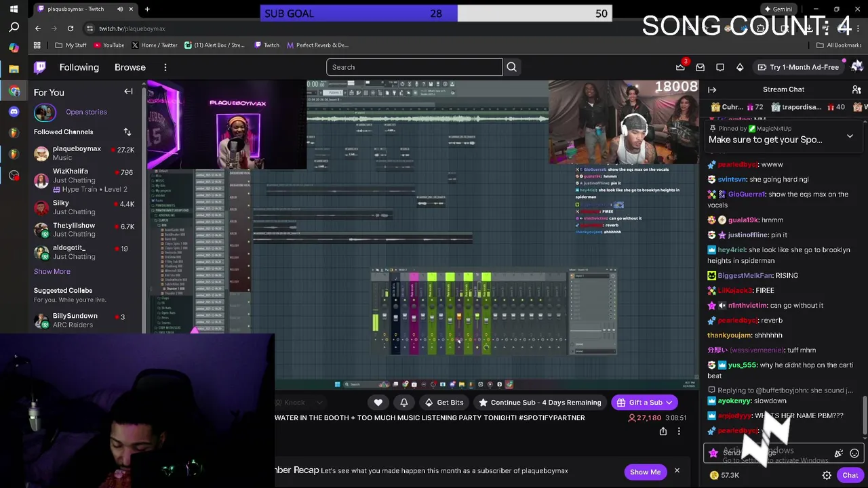868x488 pixels.
Task: Click the Get Bits diamond icon in header
Action: 740,67
